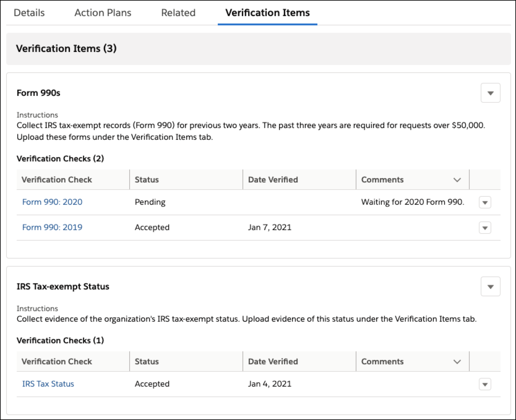Open row actions for IRS Tax Status

(x=485, y=384)
